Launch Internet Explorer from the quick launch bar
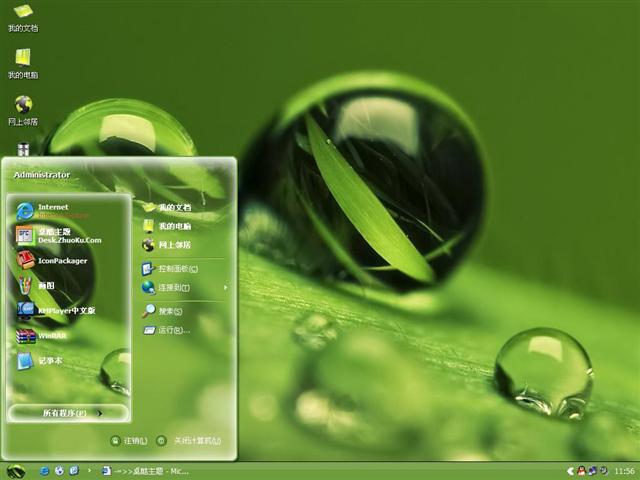640x480 pixels. [x=44, y=471]
